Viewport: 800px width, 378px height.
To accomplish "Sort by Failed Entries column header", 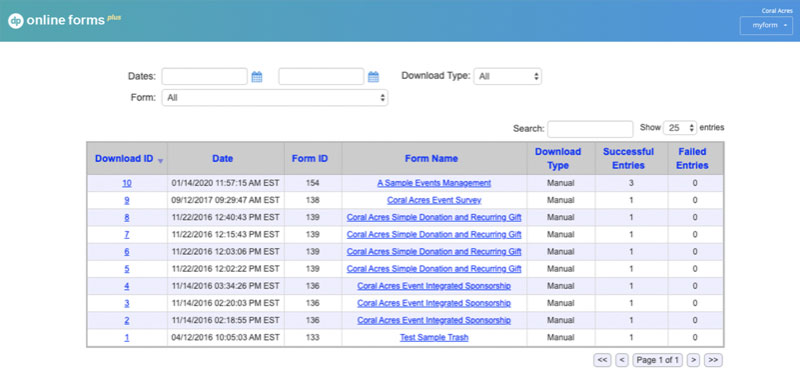I will pyautogui.click(x=692, y=159).
